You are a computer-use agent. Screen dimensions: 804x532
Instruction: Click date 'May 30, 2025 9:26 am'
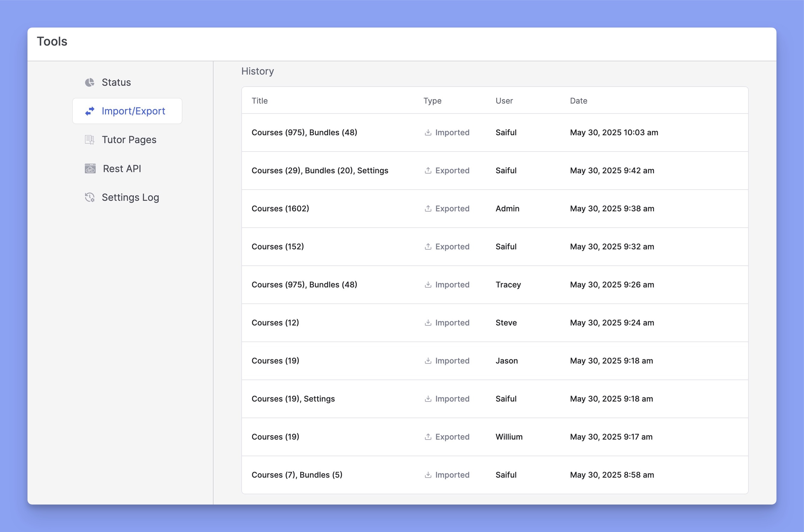(612, 284)
